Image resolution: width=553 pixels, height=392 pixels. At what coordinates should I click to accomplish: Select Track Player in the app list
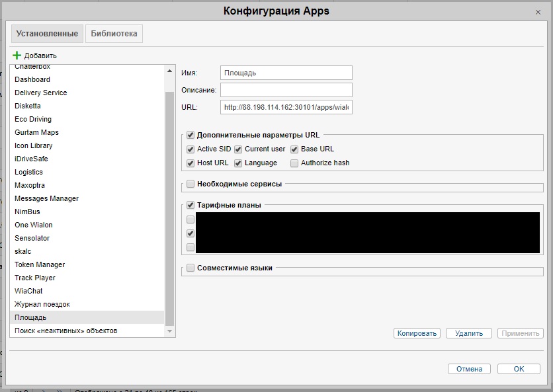click(35, 278)
